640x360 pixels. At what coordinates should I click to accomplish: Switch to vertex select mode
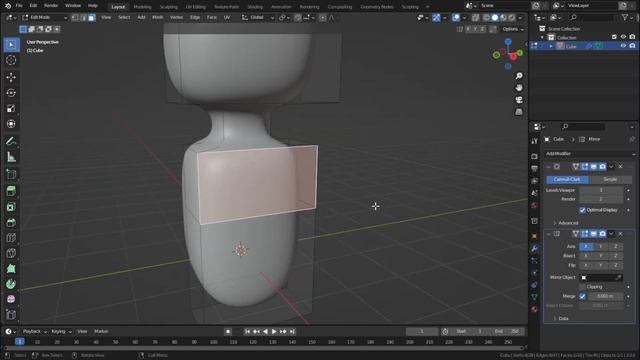click(x=75, y=18)
